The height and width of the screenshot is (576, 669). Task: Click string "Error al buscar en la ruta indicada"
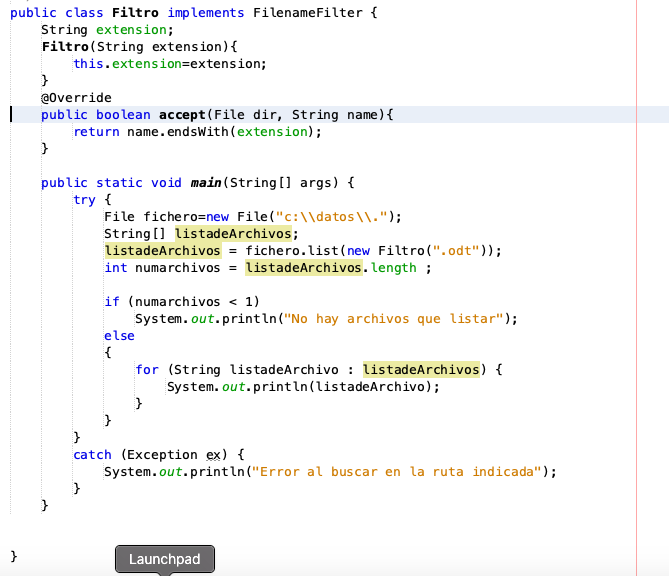[397, 472]
